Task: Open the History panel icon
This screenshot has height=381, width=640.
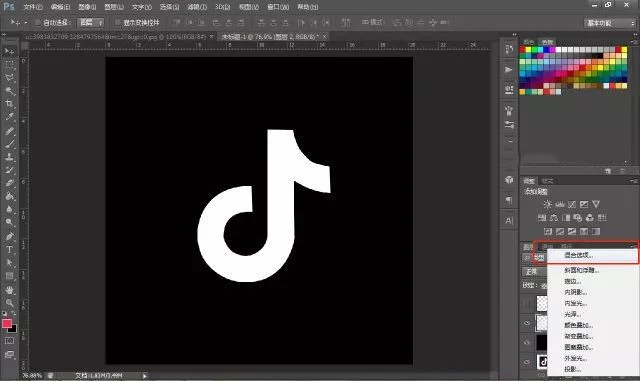Action: click(x=509, y=49)
